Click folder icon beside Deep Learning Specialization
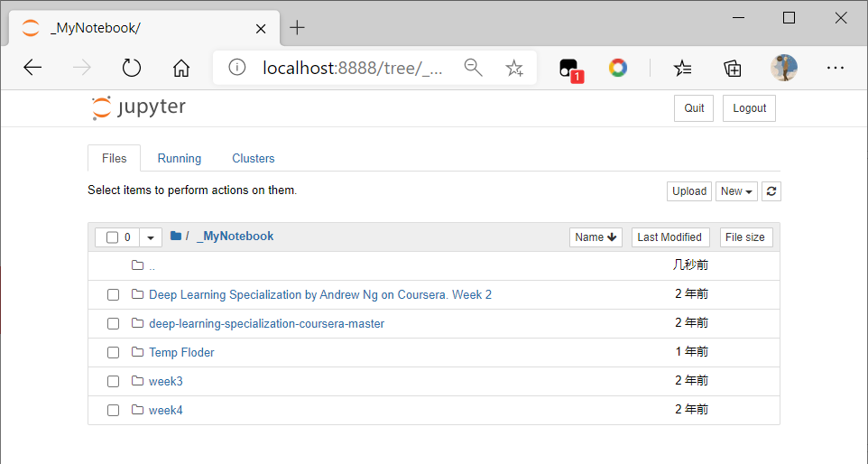The image size is (868, 464). [x=137, y=294]
